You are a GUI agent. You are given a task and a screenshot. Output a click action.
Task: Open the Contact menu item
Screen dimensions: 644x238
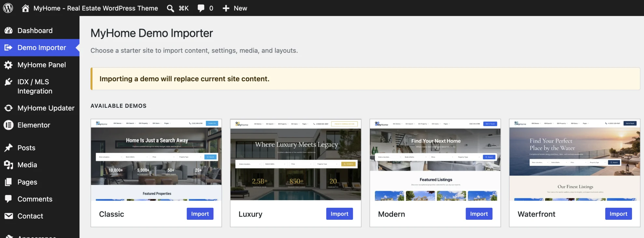(x=40, y=216)
